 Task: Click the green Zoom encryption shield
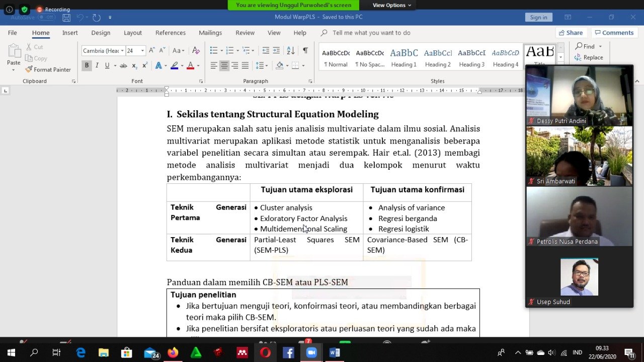(x=24, y=10)
